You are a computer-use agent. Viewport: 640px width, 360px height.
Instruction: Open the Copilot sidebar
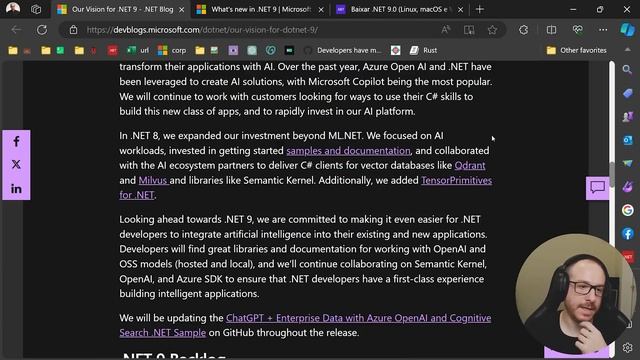pyautogui.click(x=627, y=30)
